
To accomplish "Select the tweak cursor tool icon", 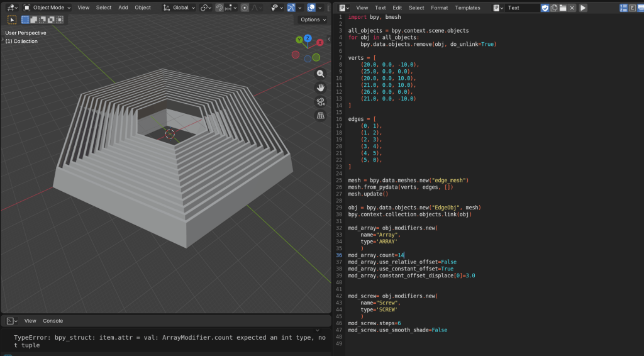I will pyautogui.click(x=11, y=19).
